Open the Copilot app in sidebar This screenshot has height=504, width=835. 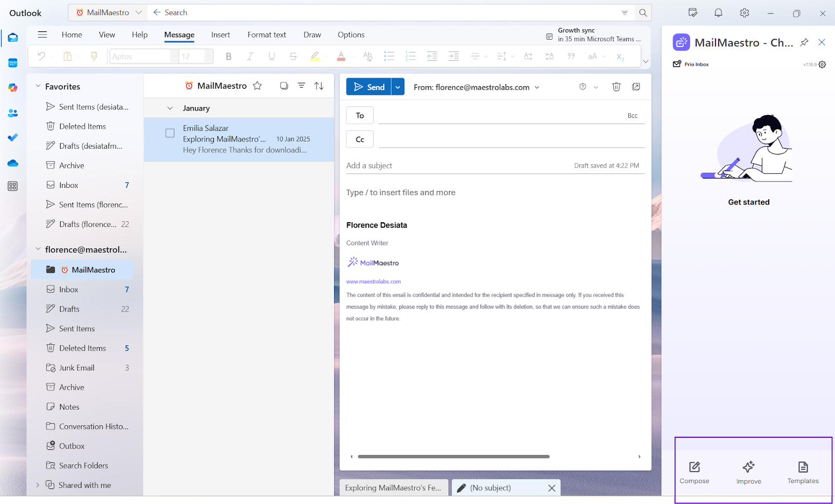(x=13, y=88)
